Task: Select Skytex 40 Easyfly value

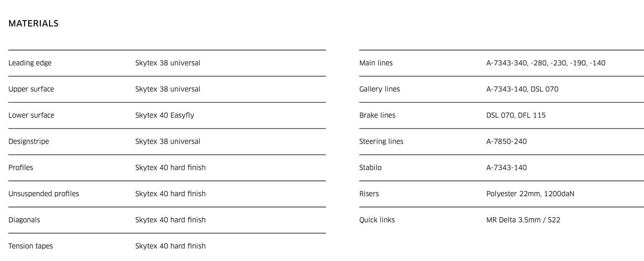Action: point(165,115)
